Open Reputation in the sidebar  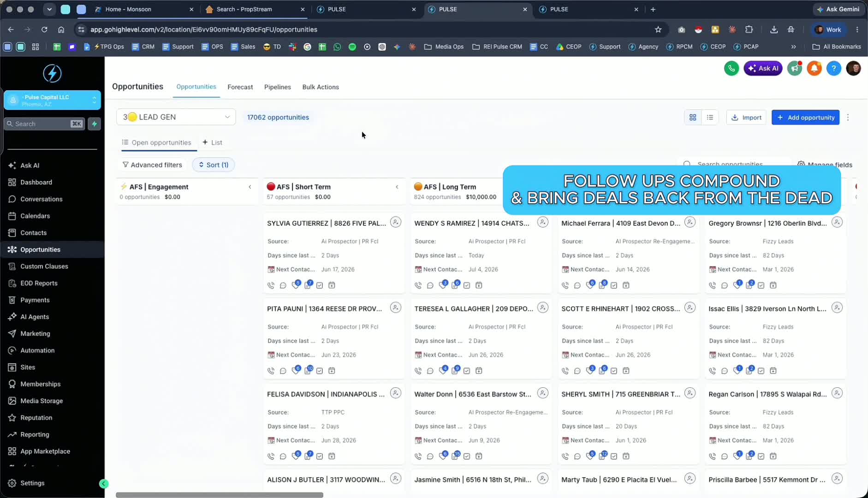coord(36,418)
